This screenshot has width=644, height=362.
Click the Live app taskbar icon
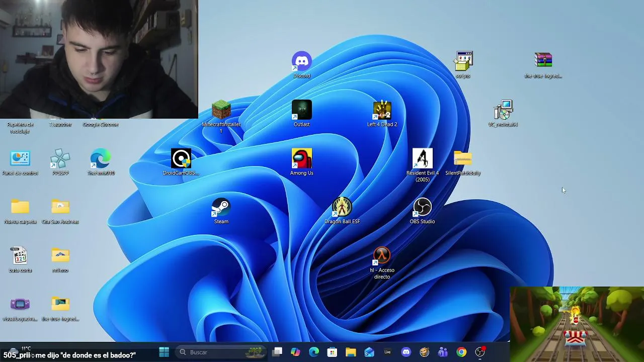click(x=387, y=352)
